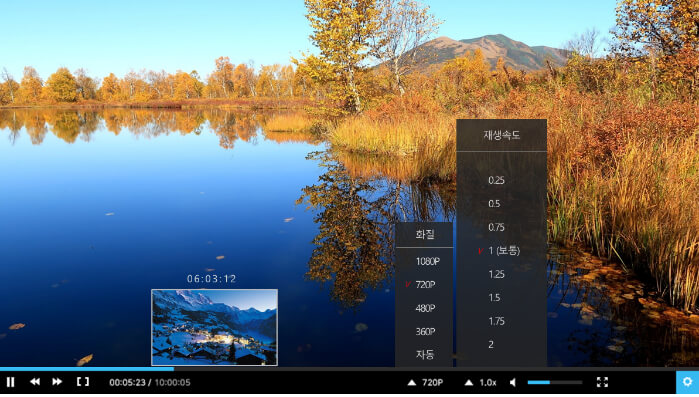Click the rewind double-arrow icon
Image resolution: width=699 pixels, height=397 pixels.
35,381
